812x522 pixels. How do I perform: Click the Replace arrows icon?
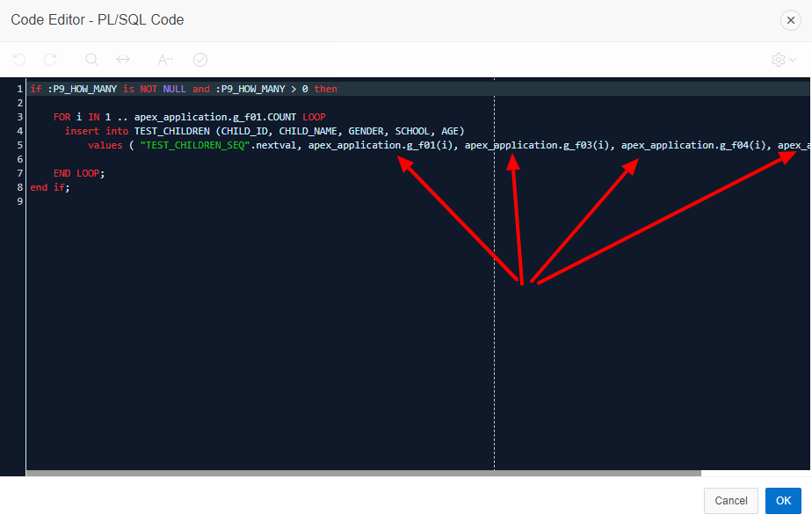(123, 60)
